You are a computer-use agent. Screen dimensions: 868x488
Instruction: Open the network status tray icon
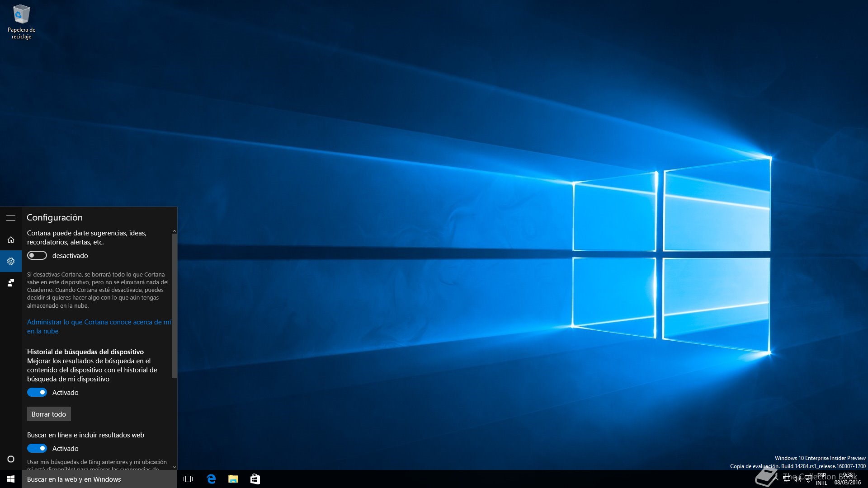point(787,479)
